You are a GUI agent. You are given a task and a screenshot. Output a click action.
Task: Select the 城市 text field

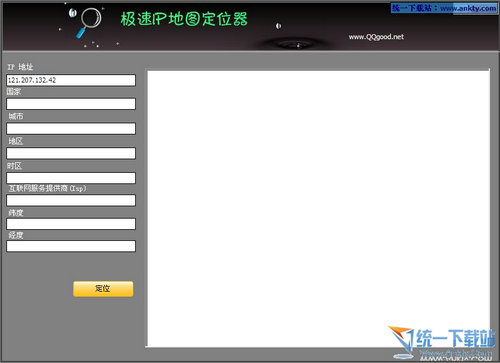tap(71, 129)
